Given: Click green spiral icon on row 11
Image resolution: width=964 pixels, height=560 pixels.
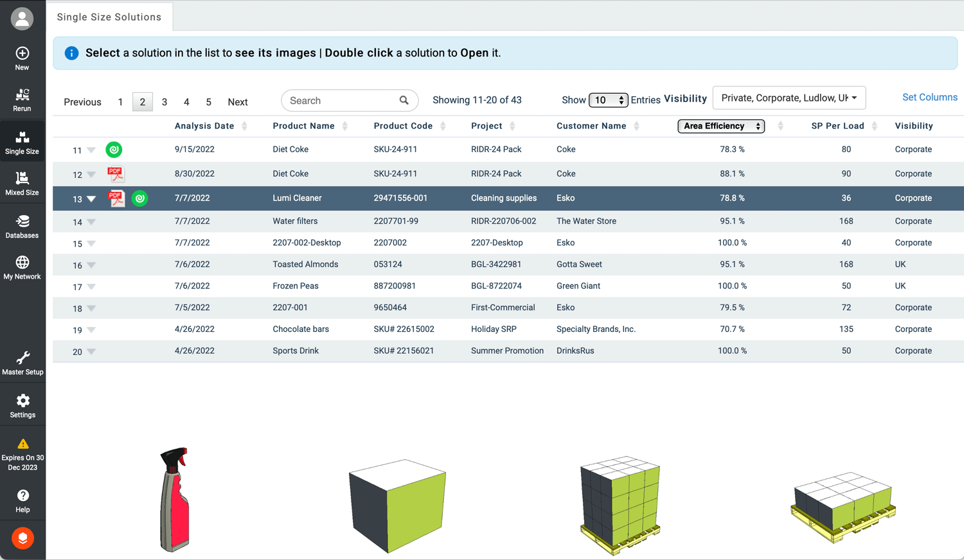Looking at the screenshot, I should pos(114,150).
